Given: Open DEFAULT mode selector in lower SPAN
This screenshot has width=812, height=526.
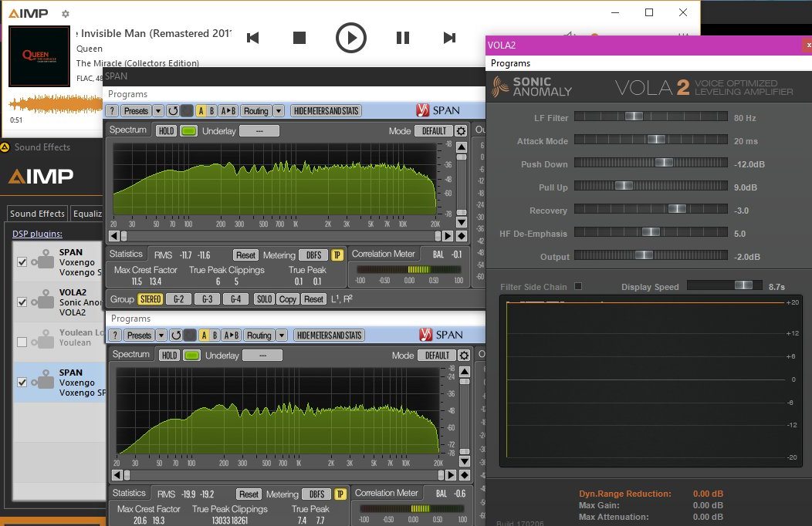Looking at the screenshot, I should click(x=437, y=356).
